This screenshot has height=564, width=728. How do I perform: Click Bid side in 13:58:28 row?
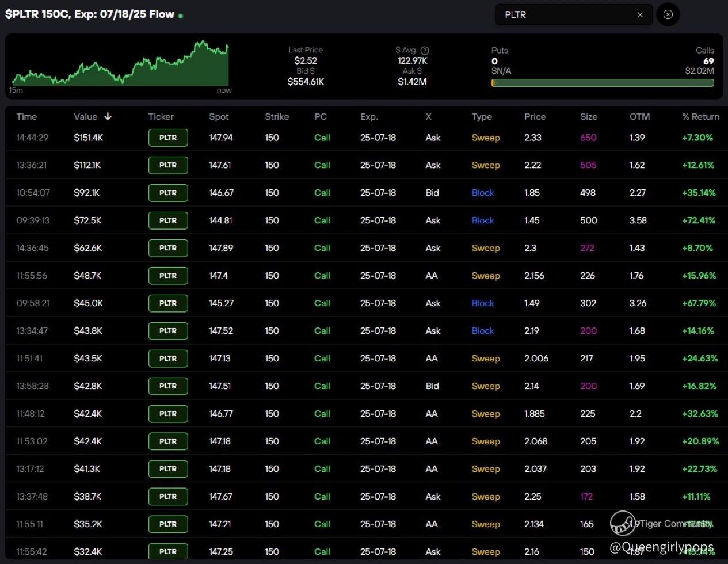pos(432,386)
